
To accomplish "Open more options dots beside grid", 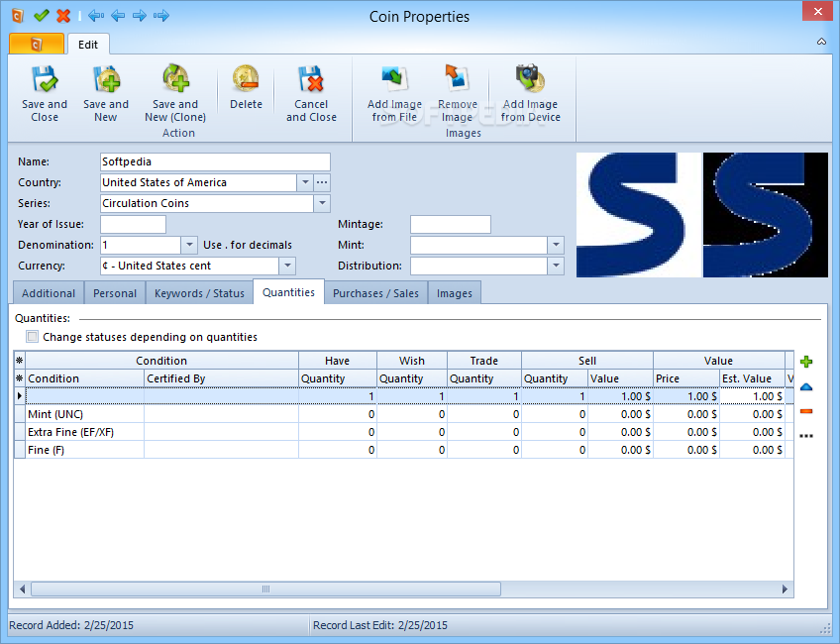I will 806,436.
